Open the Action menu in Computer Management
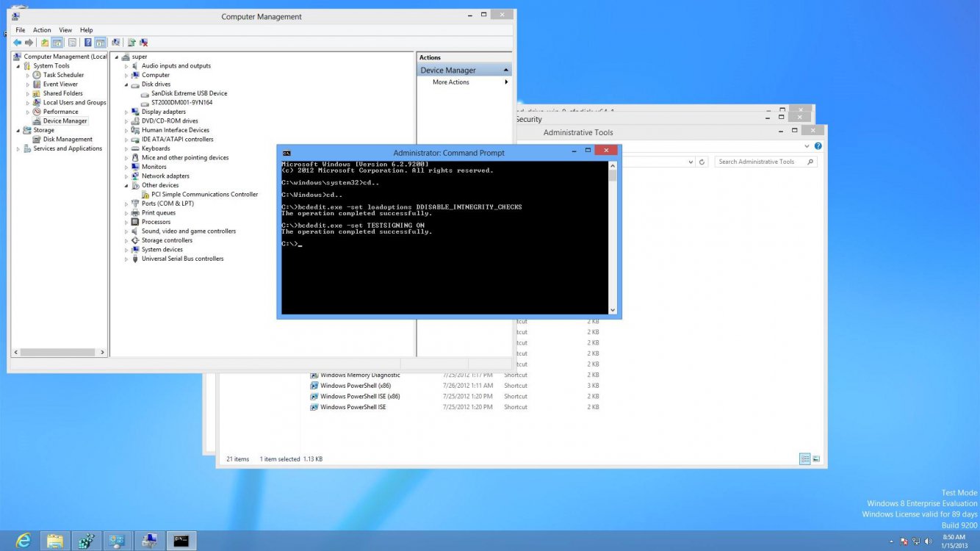This screenshot has height=551, width=980. [42, 30]
